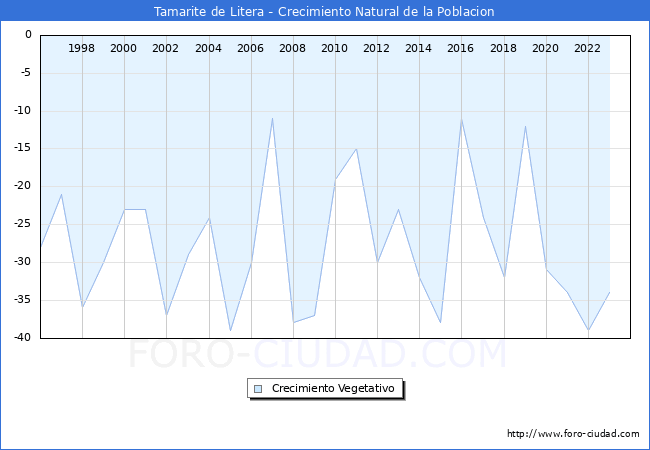This screenshot has height=450, width=650.
Task: Click the -40 value on the y-axis
Action: pos(23,338)
